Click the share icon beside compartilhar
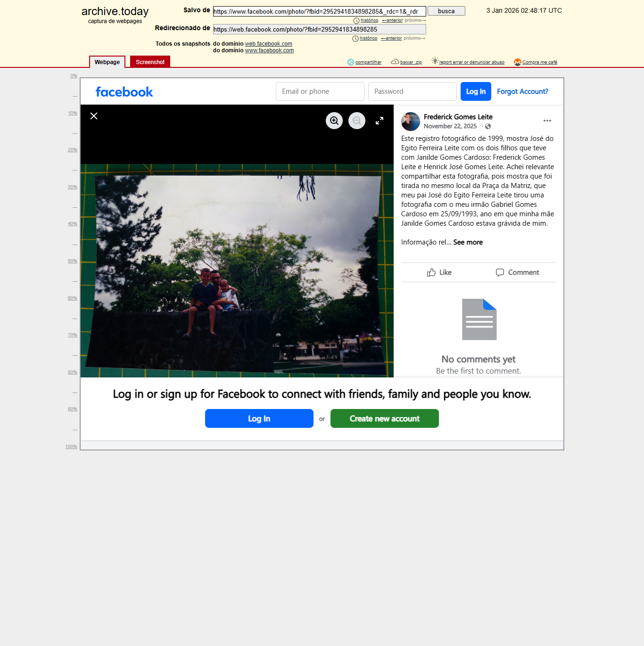 [351, 62]
